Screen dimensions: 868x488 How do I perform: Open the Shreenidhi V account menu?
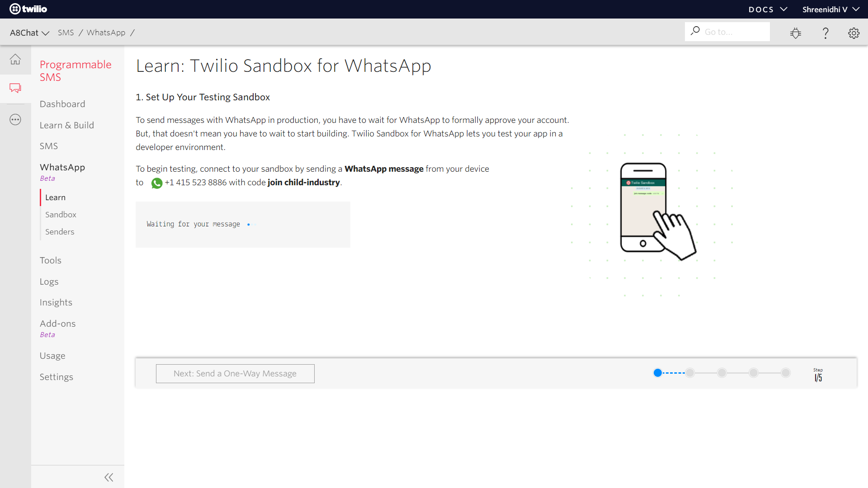[x=831, y=9]
